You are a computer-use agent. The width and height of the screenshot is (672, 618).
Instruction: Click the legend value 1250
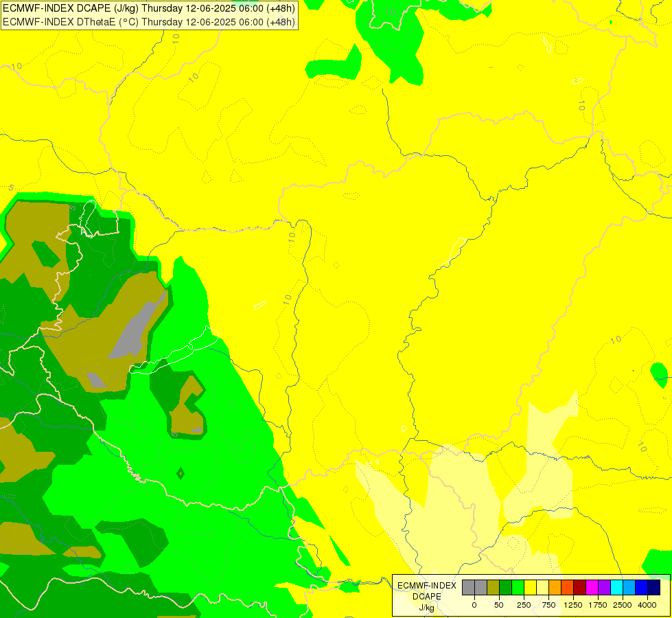coord(573,605)
